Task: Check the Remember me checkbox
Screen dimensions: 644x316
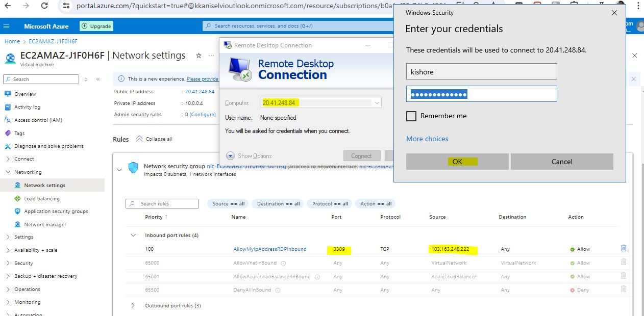Action: tap(411, 116)
